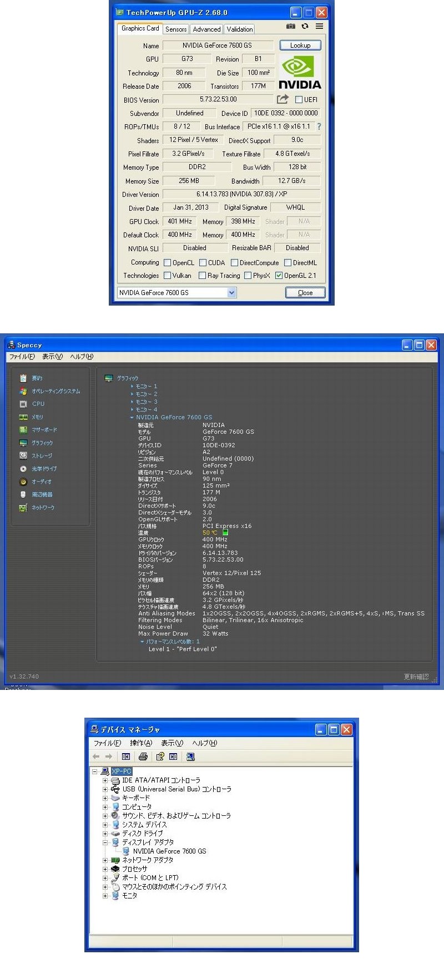Switch to the Sensors tab
This screenshot has width=444, height=980.
tap(175, 29)
